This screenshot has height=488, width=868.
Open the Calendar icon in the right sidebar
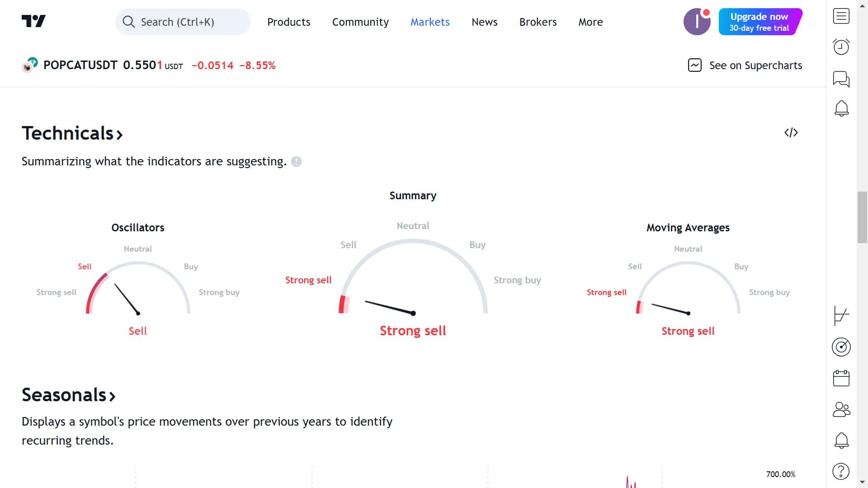point(841,378)
